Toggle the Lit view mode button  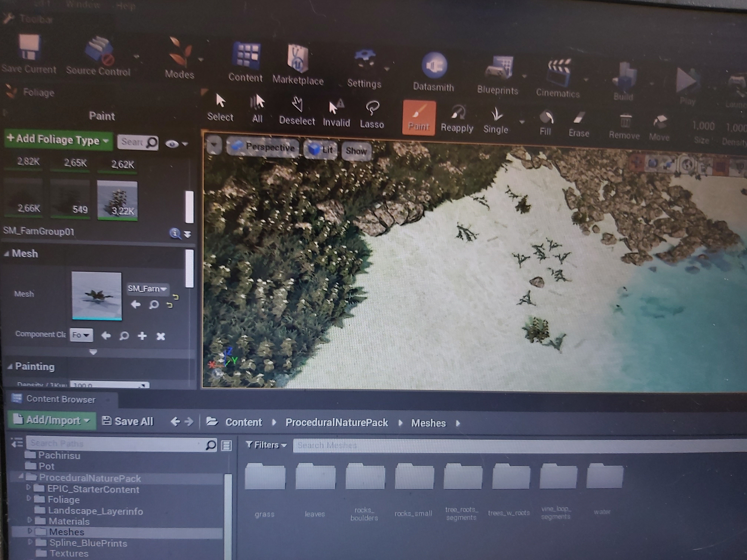(x=321, y=149)
